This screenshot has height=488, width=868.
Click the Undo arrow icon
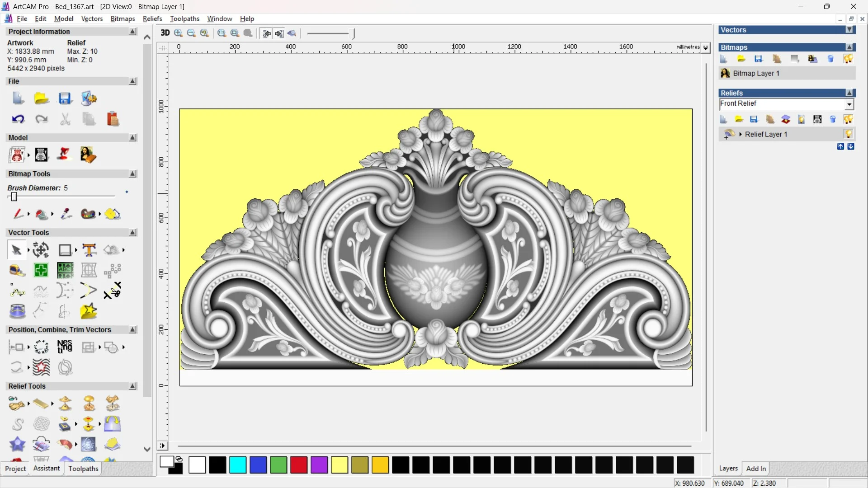[x=18, y=119]
